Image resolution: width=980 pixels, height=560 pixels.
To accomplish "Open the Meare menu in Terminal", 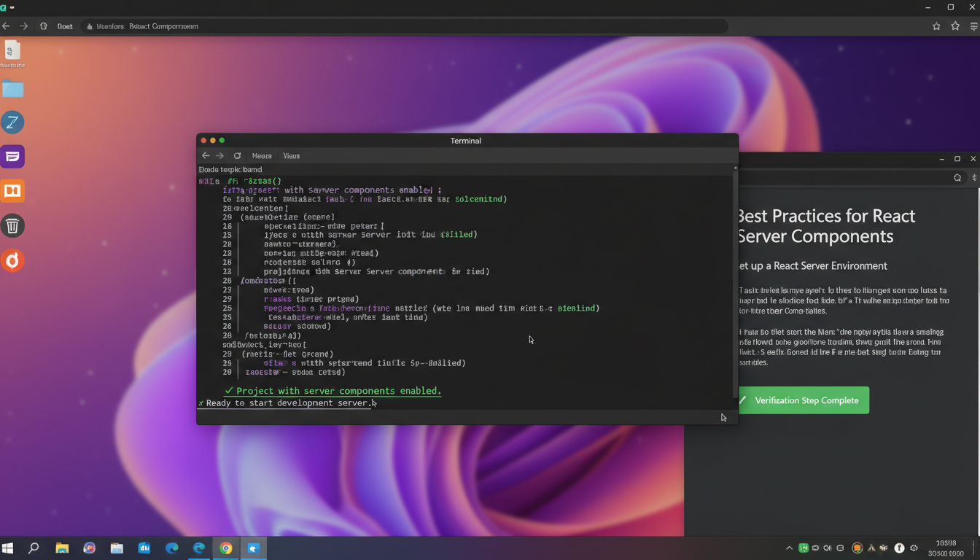I will pyautogui.click(x=262, y=156).
